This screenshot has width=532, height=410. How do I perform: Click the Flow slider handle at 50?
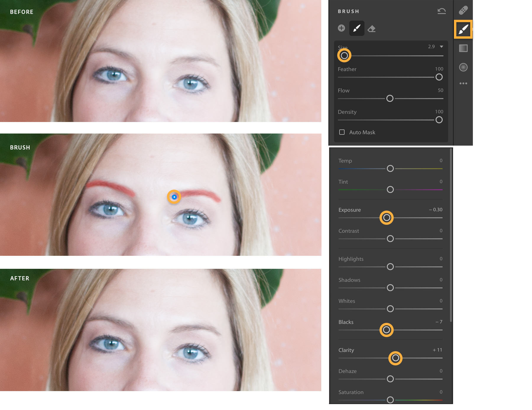[390, 98]
